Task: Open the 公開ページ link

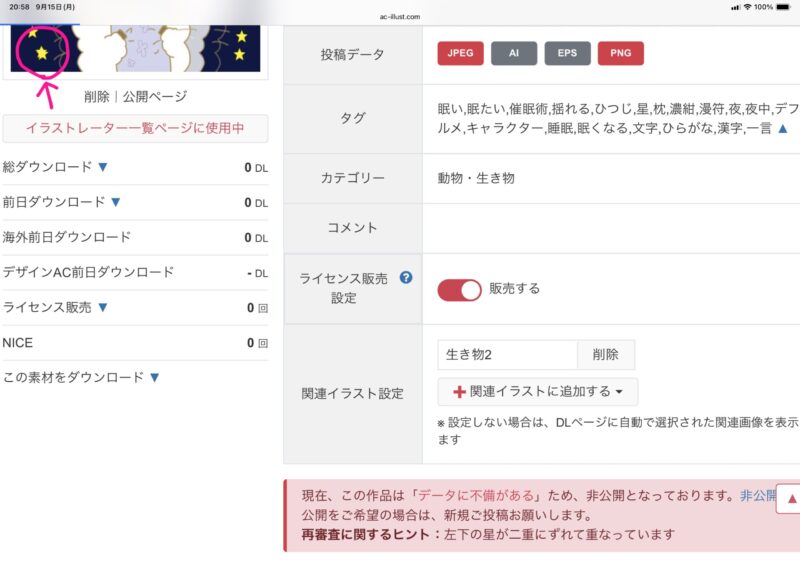Action: point(154,97)
